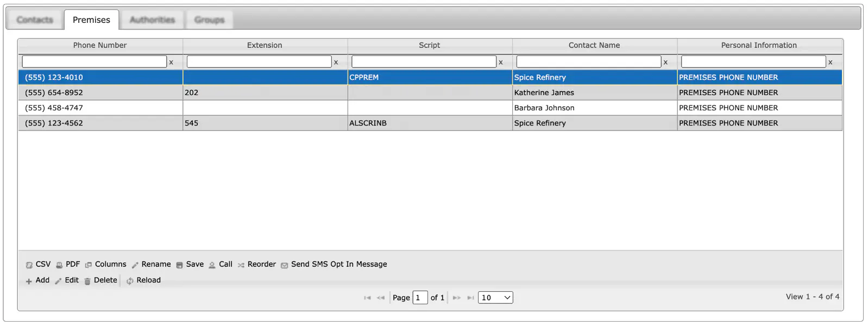This screenshot has width=868, height=326.
Task: Focus the Script filter field
Action: point(424,62)
